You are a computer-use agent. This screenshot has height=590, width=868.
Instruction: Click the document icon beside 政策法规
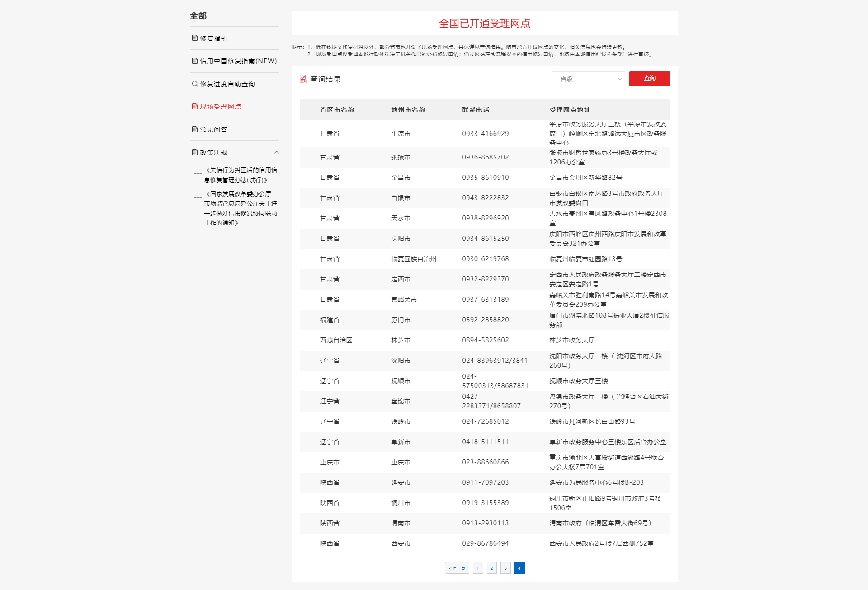click(x=194, y=153)
